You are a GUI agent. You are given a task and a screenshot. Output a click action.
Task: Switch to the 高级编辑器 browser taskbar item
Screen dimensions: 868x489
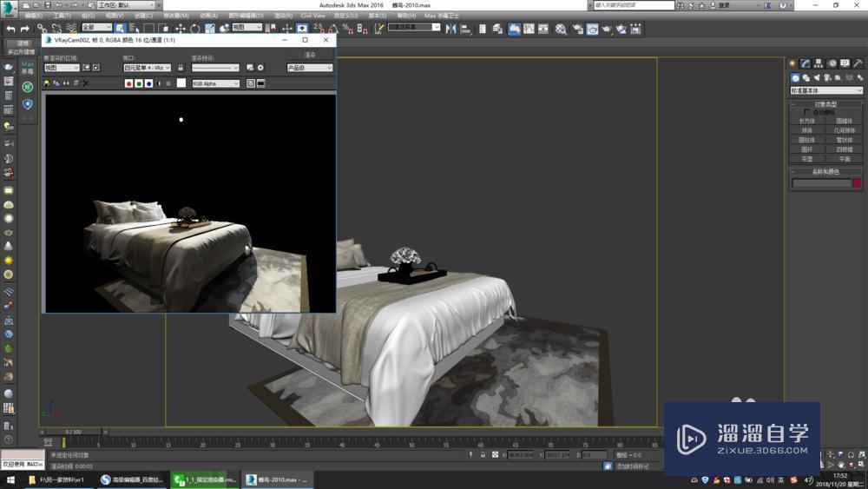(132, 479)
